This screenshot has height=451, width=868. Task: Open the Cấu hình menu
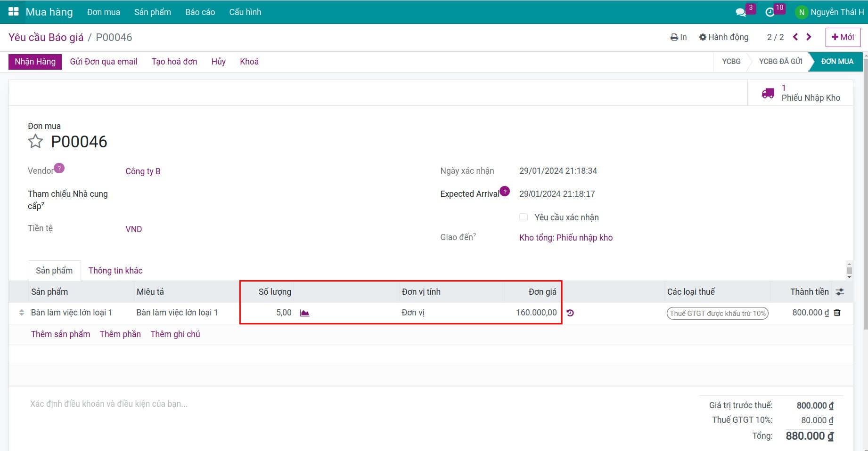click(245, 12)
